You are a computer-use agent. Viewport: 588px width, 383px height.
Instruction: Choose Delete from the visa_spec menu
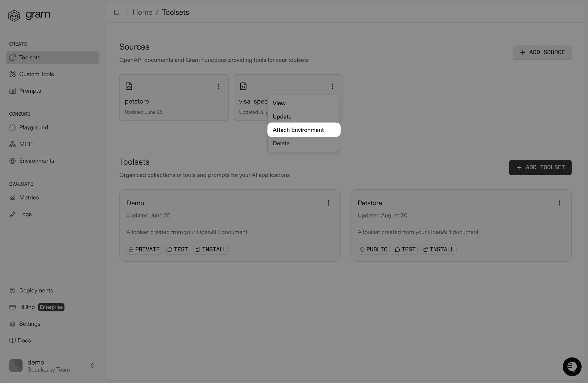point(281,143)
